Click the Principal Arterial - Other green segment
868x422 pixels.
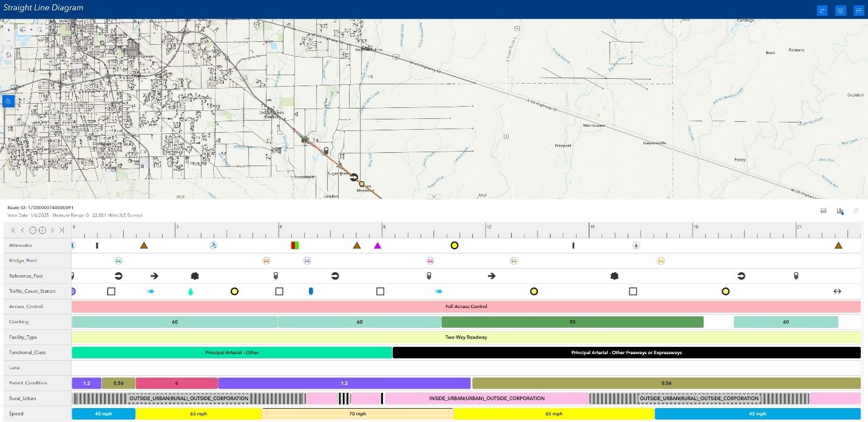click(232, 352)
